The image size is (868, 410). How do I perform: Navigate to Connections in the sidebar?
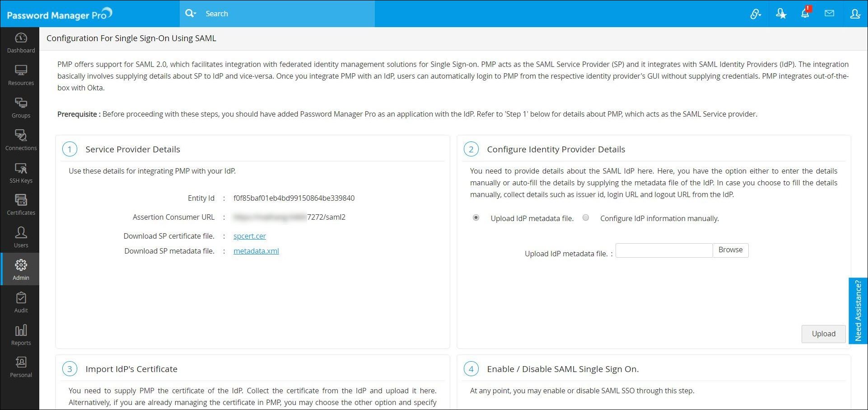(x=21, y=141)
